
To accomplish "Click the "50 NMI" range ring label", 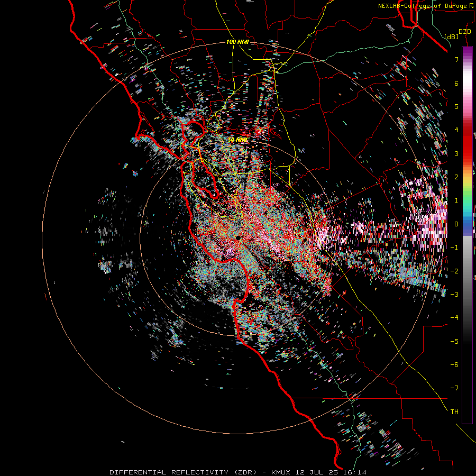I will pos(237,140).
